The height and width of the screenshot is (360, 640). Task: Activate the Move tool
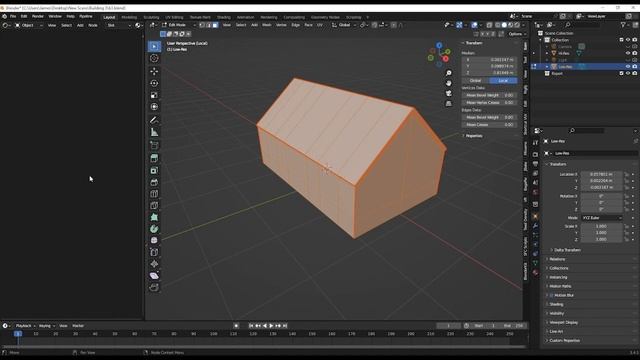[x=154, y=71]
